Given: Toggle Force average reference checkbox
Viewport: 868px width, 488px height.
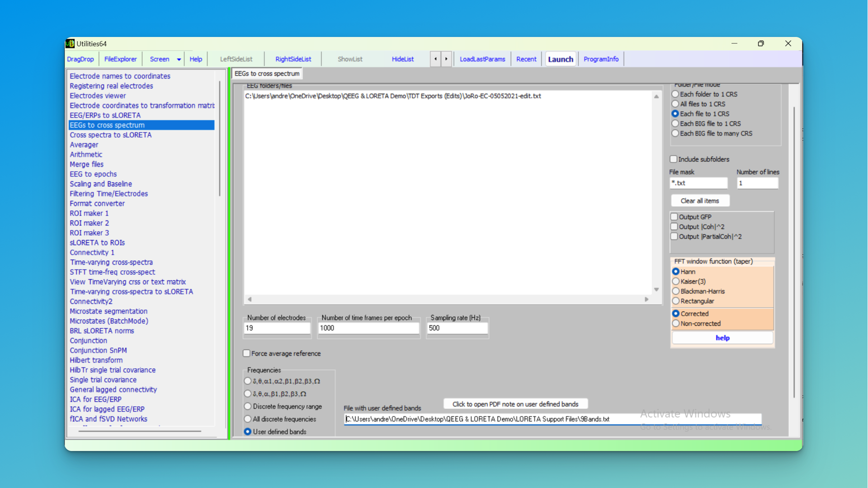Looking at the screenshot, I should coord(246,353).
